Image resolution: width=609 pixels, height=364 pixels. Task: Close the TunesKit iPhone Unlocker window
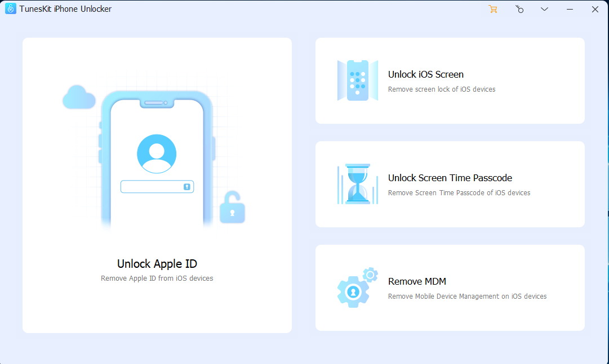[595, 9]
